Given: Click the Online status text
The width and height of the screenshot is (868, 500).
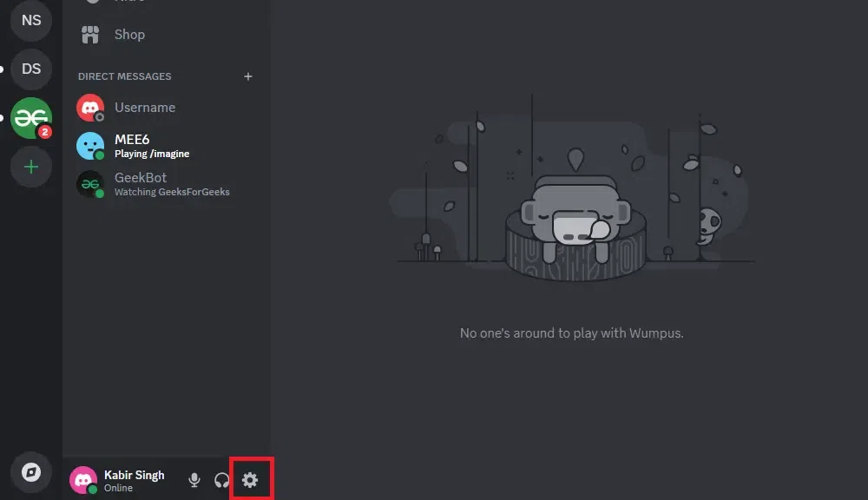Looking at the screenshot, I should point(118,488).
